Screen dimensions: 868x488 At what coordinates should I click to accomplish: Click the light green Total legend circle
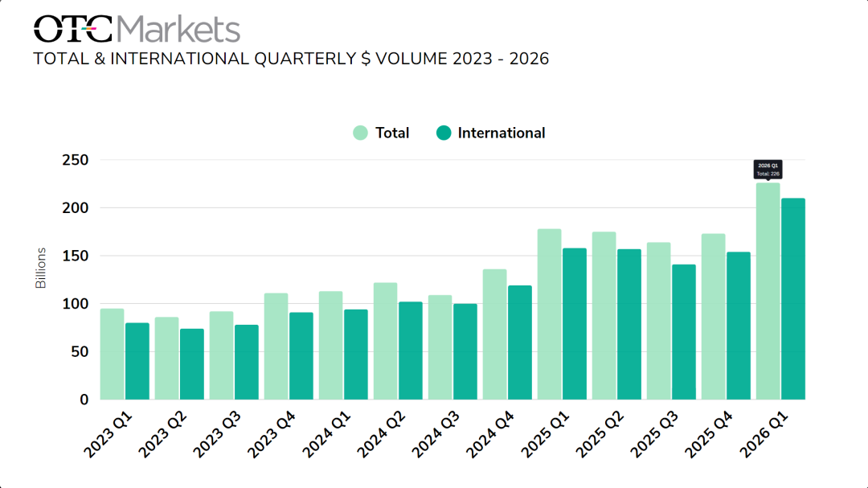pos(361,133)
